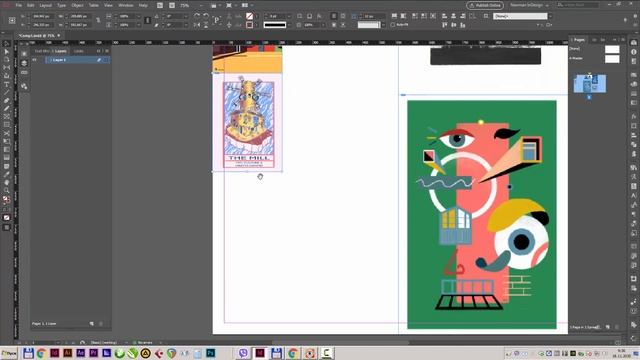
Task: Click the Adobe Stock search field
Action: coord(578,5)
